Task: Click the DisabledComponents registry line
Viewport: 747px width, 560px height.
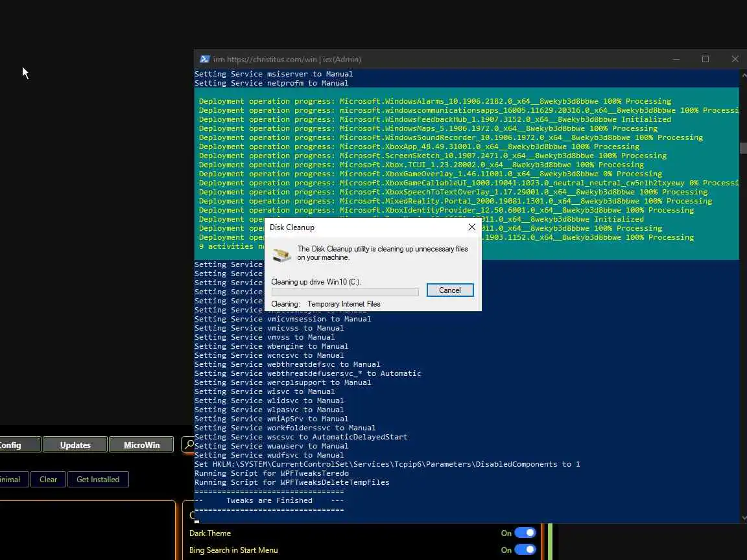Action: click(x=387, y=464)
